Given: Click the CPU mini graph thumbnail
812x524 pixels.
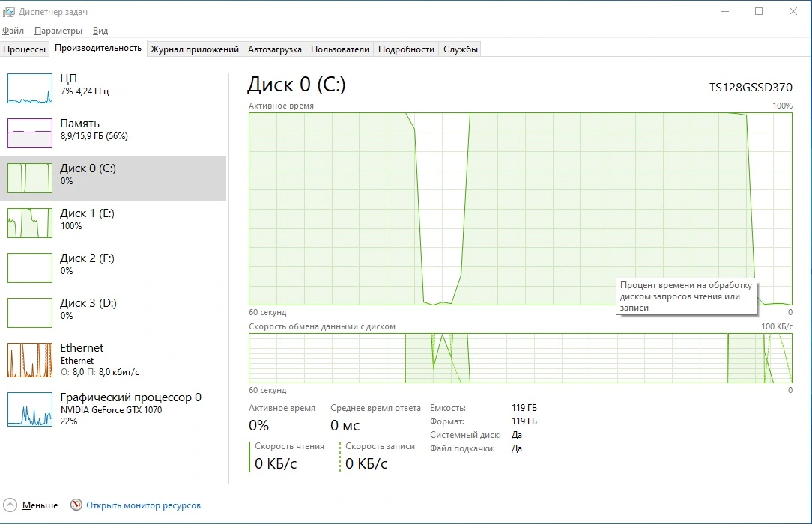Looking at the screenshot, I should 30,88.
